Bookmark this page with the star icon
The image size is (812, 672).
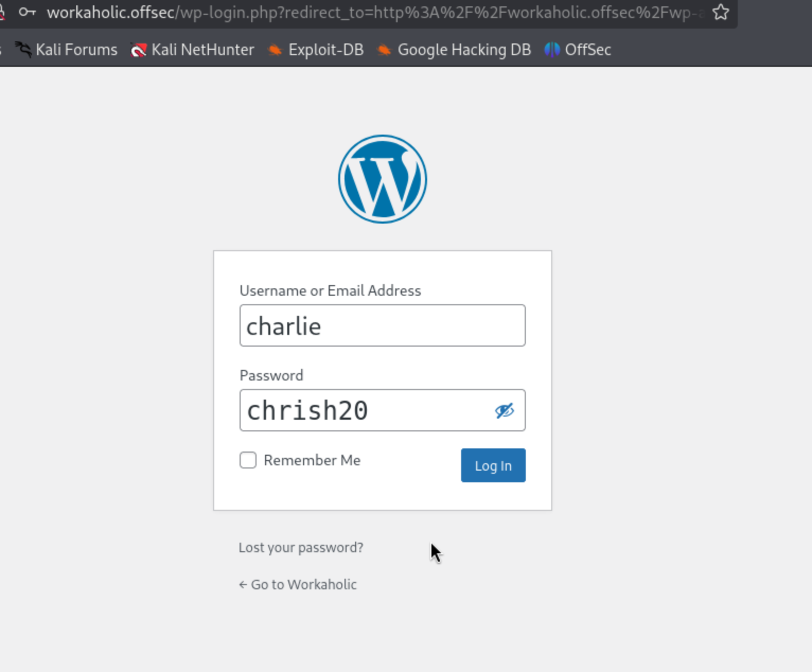[x=721, y=12]
